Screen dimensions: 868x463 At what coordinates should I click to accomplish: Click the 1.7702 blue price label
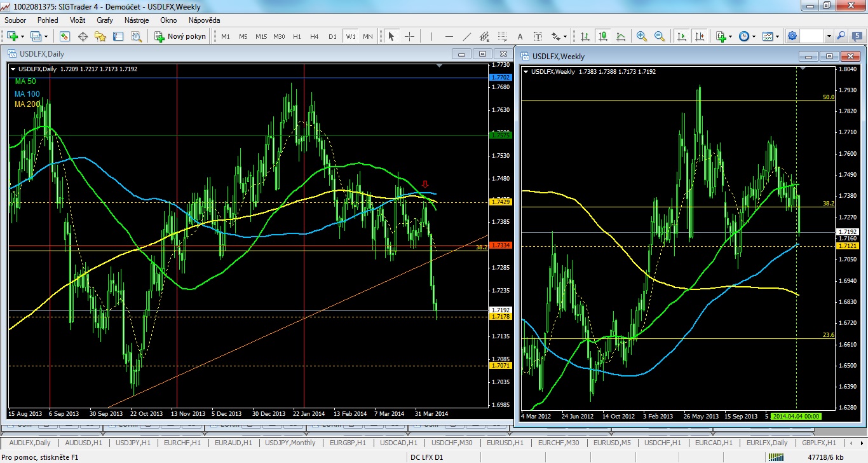[501, 77]
